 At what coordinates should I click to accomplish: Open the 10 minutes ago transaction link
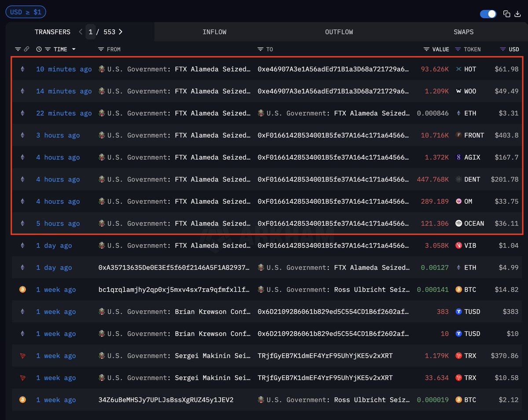64,69
